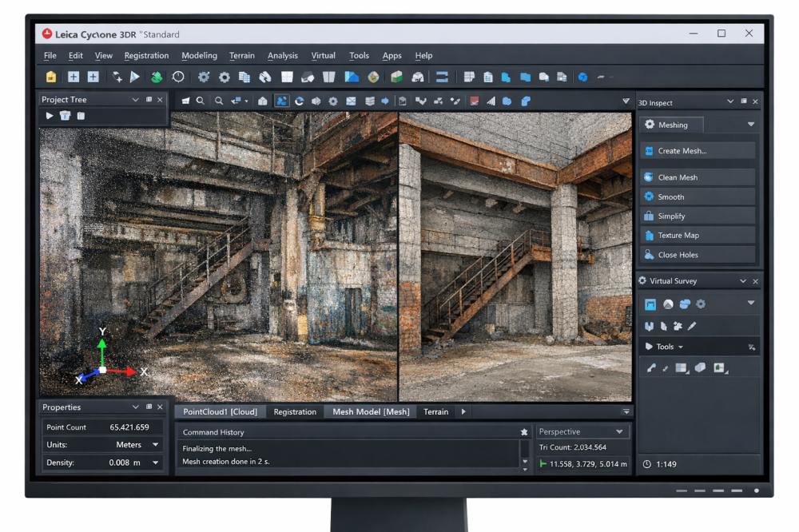The height and width of the screenshot is (532, 799).
Task: Toggle float for the Project Tree panel
Action: tap(149, 100)
